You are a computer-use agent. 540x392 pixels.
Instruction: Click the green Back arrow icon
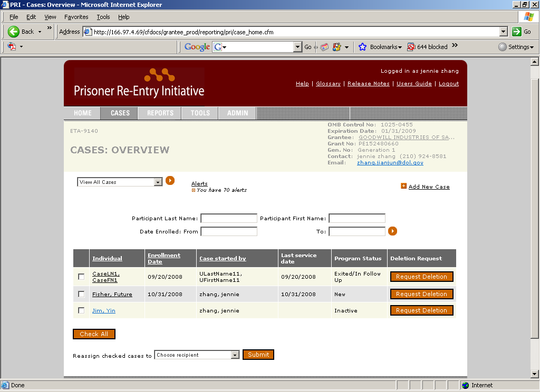pyautogui.click(x=13, y=32)
